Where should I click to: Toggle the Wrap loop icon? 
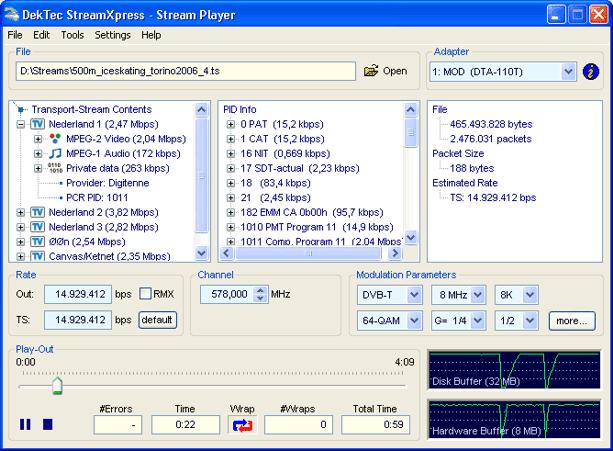point(243,425)
